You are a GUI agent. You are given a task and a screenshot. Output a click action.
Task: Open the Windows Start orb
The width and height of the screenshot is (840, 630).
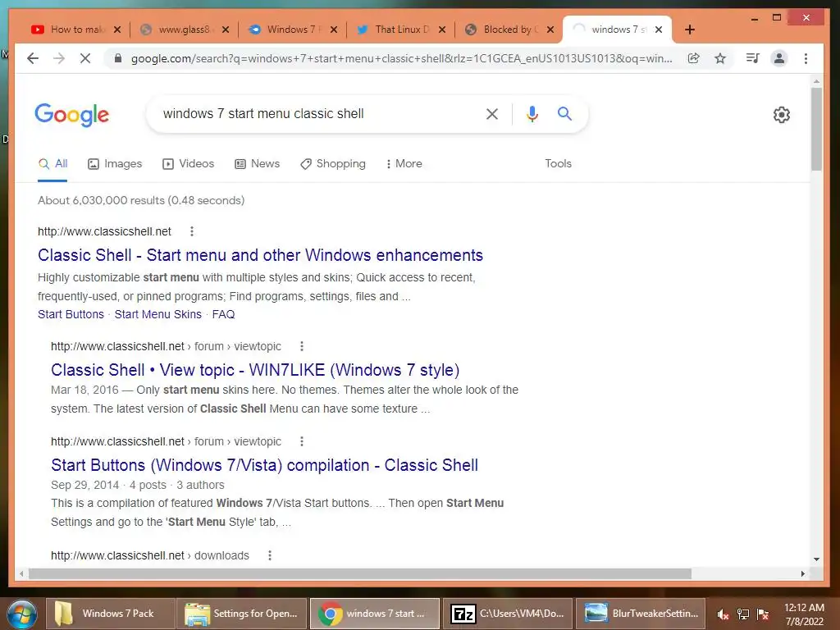click(x=21, y=614)
